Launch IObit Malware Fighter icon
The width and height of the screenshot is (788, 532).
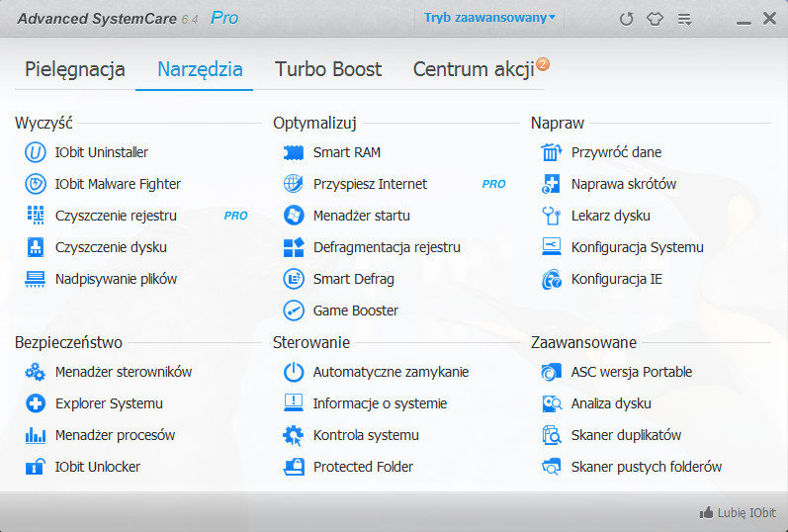(36, 184)
